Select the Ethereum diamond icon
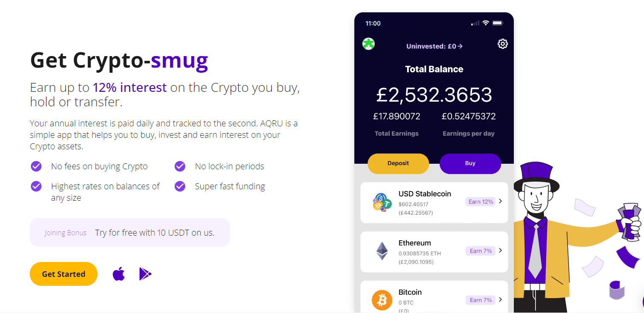The image size is (644, 313). click(x=382, y=251)
